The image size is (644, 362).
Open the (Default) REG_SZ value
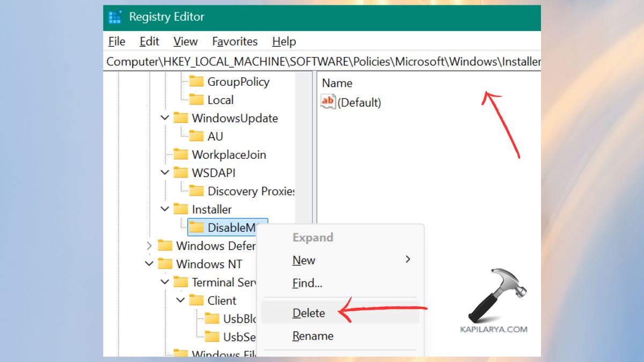(x=358, y=102)
